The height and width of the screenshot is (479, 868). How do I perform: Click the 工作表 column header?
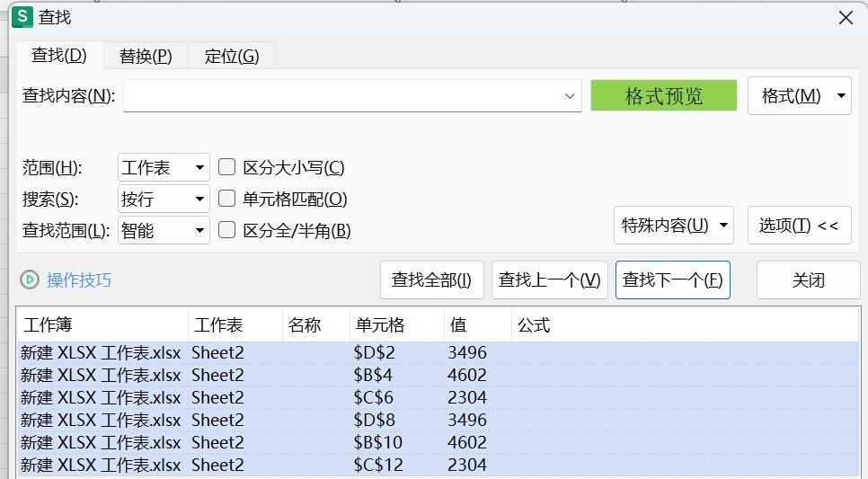point(235,324)
